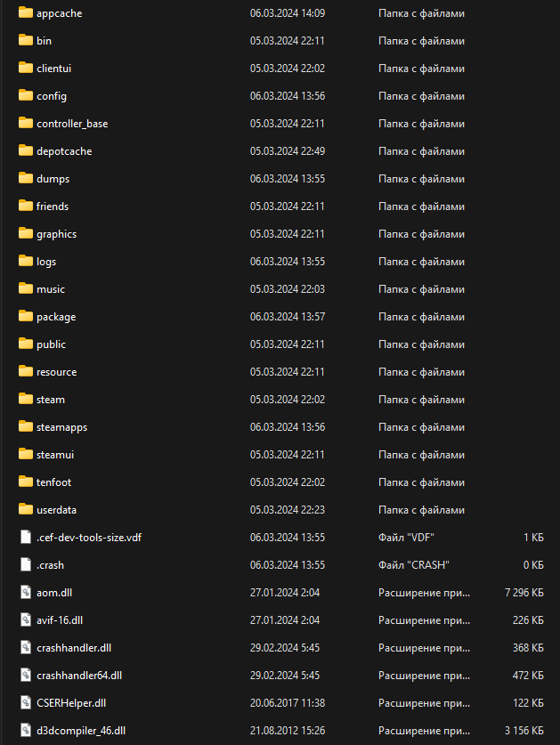560x745 pixels.
Task: Select the clientui folder name
Action: click(53, 69)
